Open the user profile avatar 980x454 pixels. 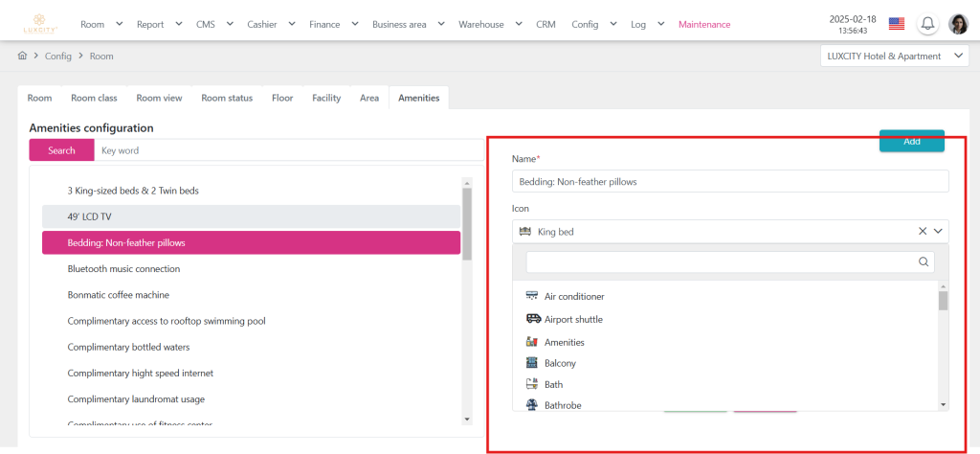[958, 24]
